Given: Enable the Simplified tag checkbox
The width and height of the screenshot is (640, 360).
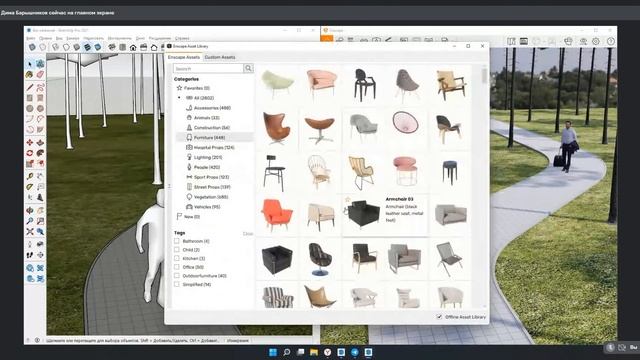Looking at the screenshot, I should [177, 284].
